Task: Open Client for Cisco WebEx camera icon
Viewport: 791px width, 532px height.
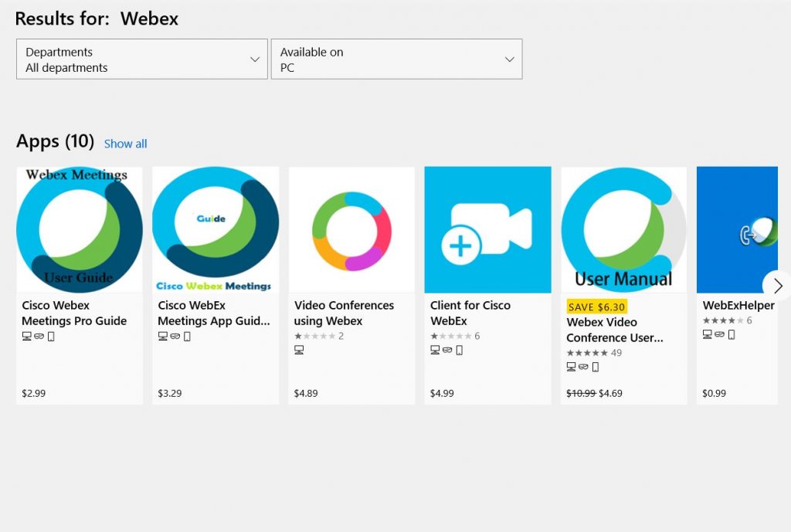Action: point(487,229)
